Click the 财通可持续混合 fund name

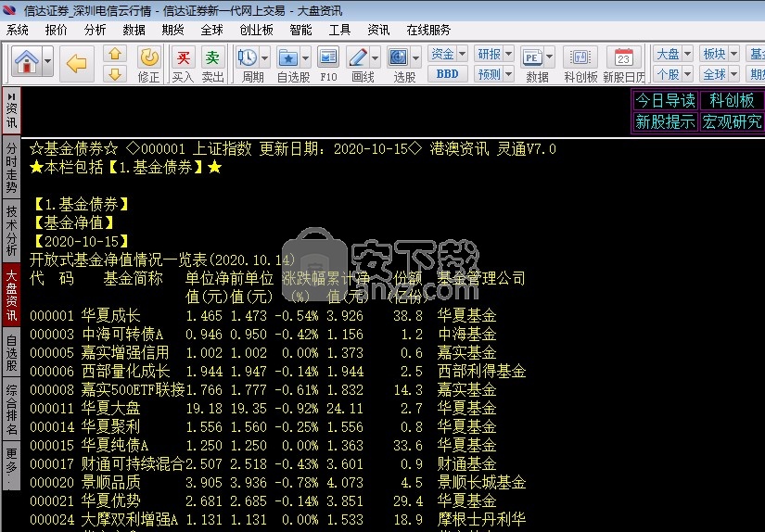[133, 463]
